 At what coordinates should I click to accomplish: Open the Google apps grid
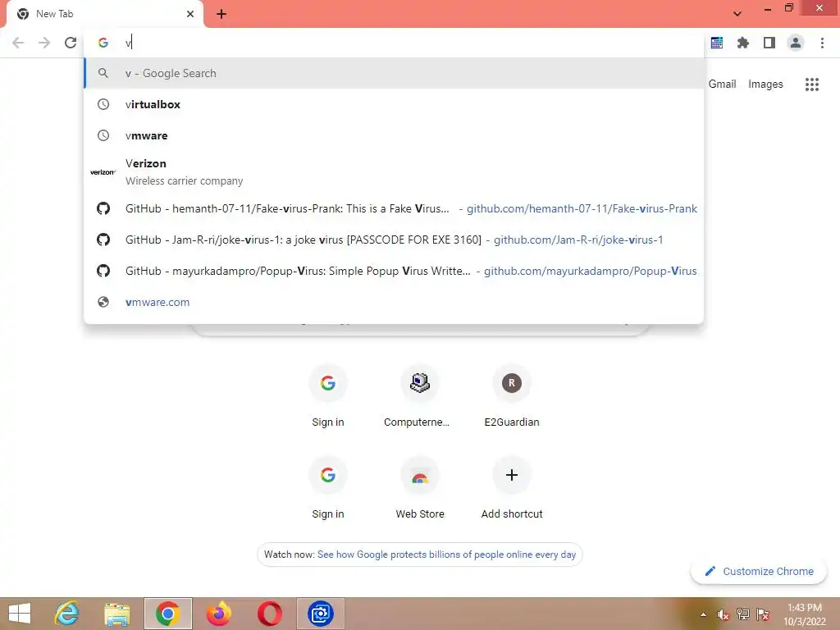pos(812,84)
